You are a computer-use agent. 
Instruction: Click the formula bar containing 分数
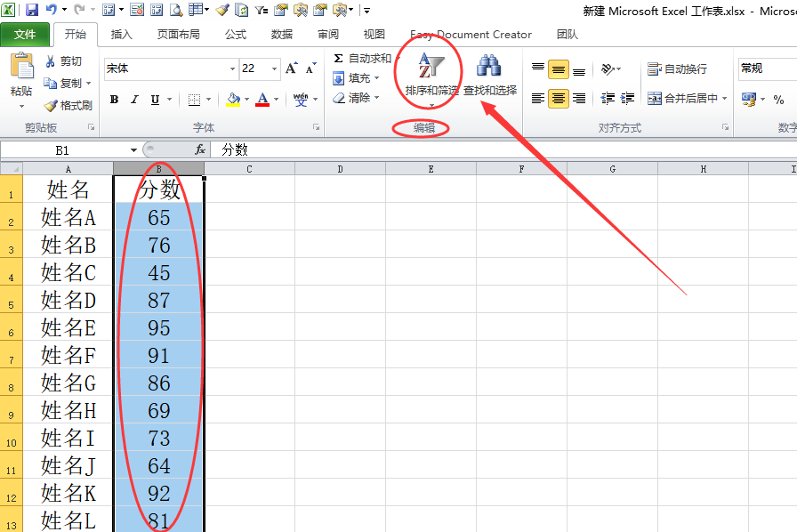[503, 149]
